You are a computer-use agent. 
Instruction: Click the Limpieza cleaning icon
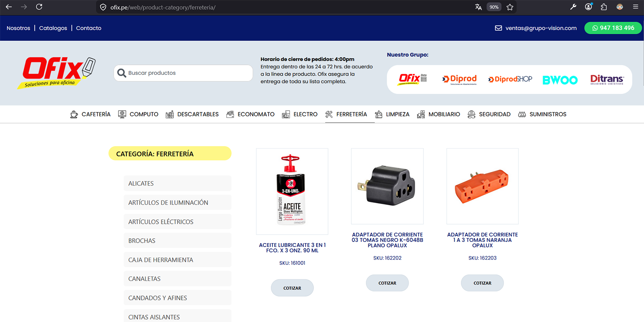tap(378, 114)
